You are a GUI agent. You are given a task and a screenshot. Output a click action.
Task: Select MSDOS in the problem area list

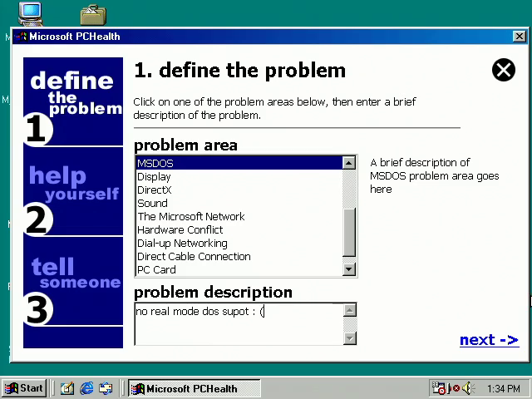point(239,163)
